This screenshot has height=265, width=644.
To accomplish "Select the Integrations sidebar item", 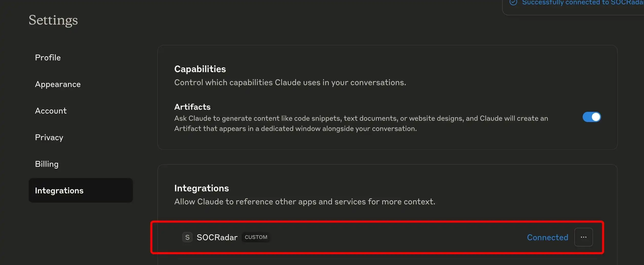I will point(81,191).
